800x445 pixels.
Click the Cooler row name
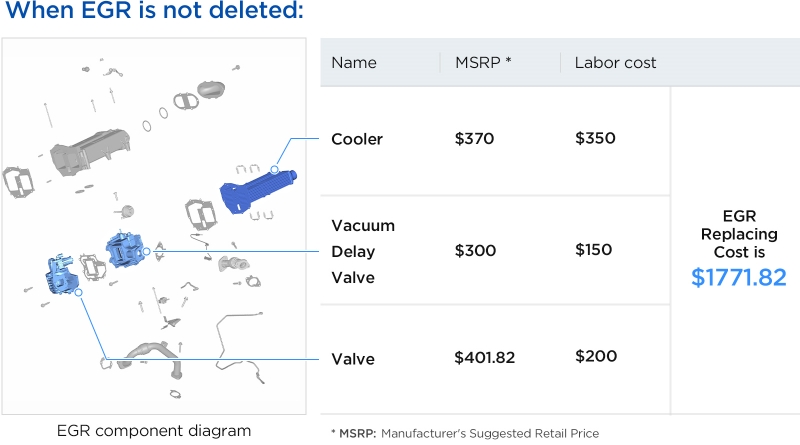pyautogui.click(x=357, y=139)
